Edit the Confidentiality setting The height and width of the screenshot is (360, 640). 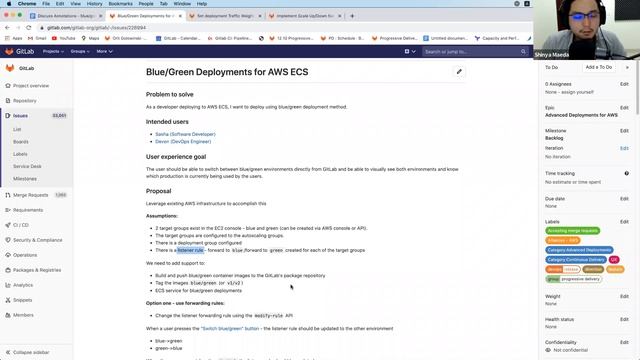(x=624, y=342)
